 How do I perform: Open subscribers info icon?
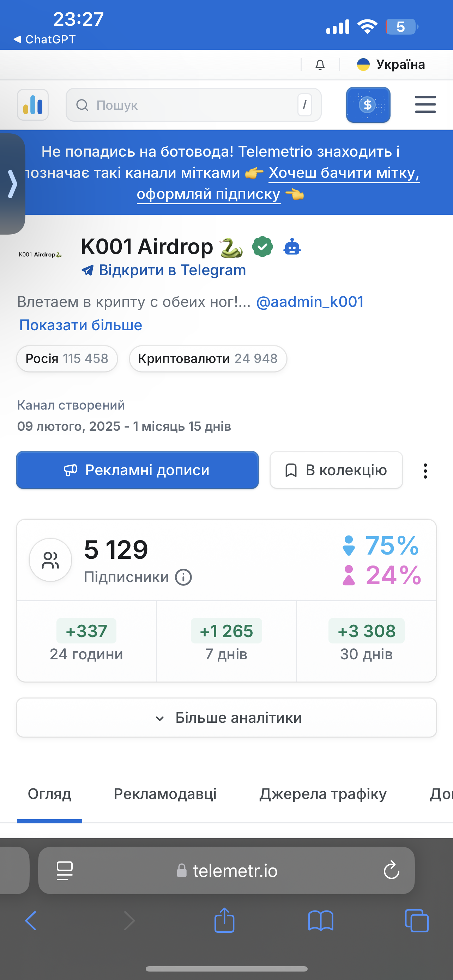pos(183,577)
